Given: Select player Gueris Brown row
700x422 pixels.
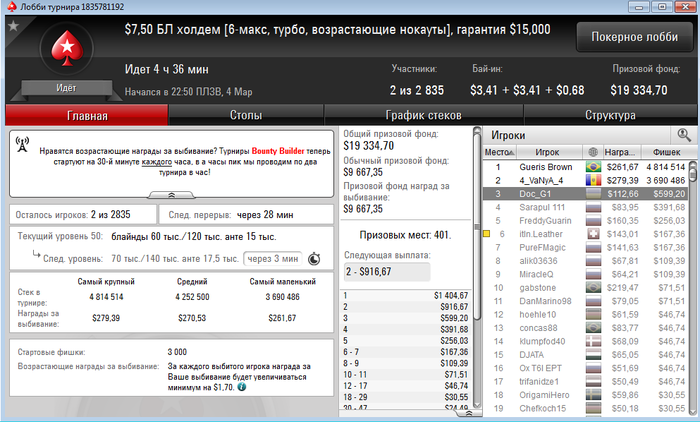Looking at the screenshot, I should pos(585,167).
